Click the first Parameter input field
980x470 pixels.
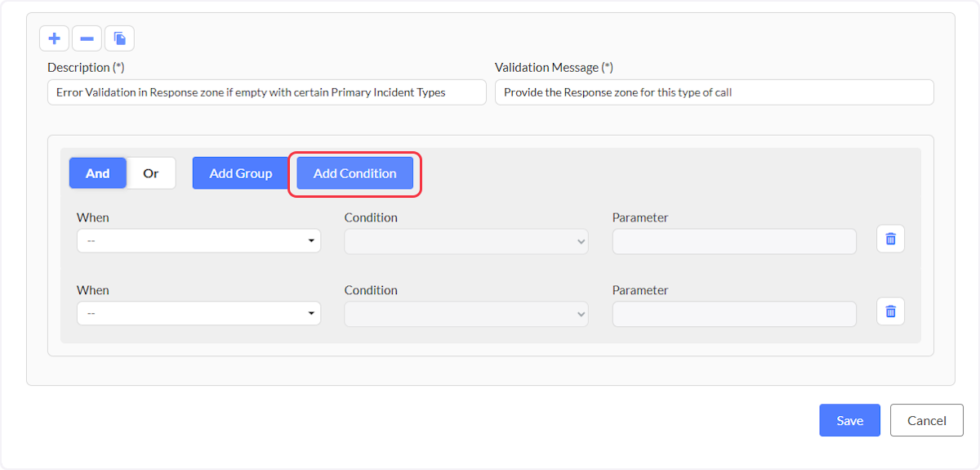[x=734, y=241]
